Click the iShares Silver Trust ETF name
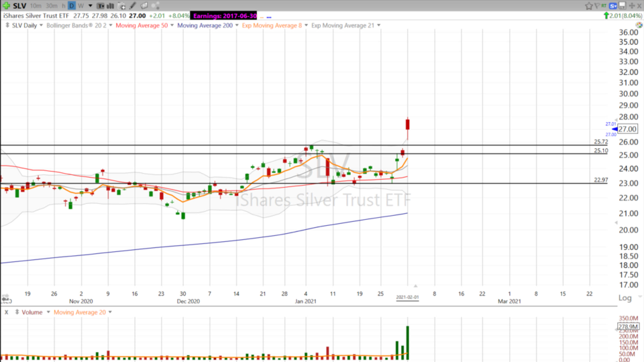 coord(36,15)
